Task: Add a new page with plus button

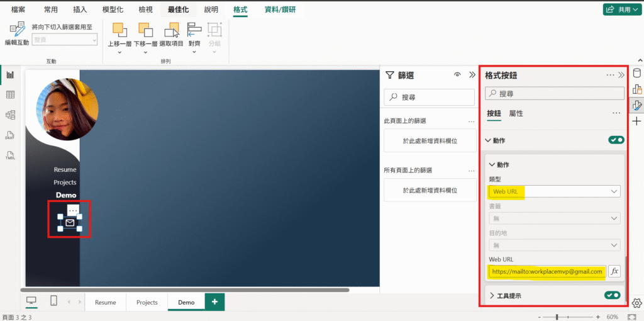Action: click(x=214, y=302)
